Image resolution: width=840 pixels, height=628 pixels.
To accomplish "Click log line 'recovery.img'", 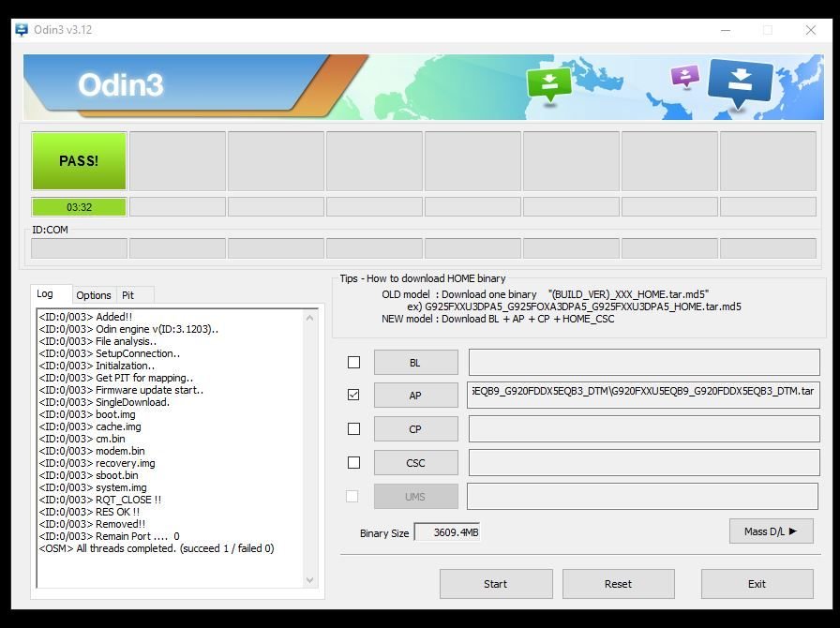I will (97, 463).
